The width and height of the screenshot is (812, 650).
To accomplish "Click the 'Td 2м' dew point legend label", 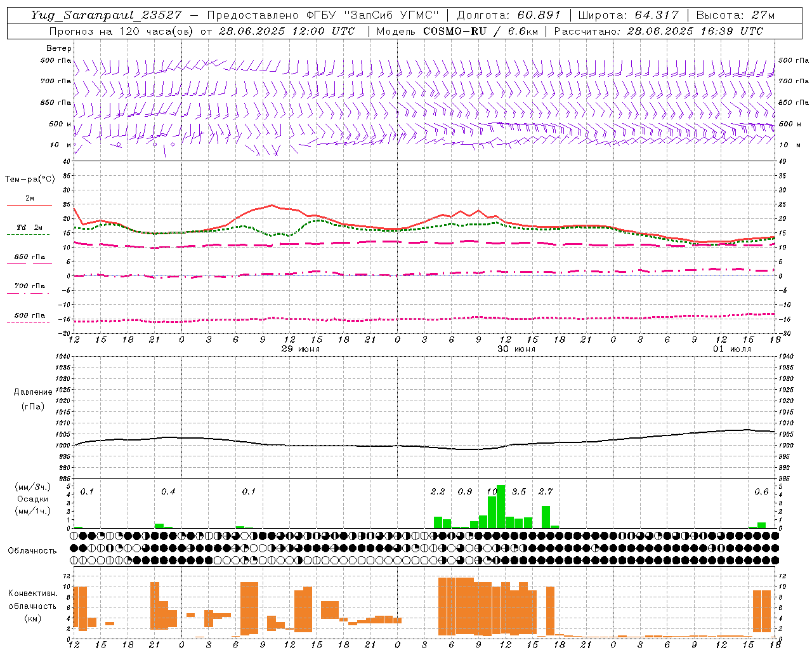I will point(29,227).
